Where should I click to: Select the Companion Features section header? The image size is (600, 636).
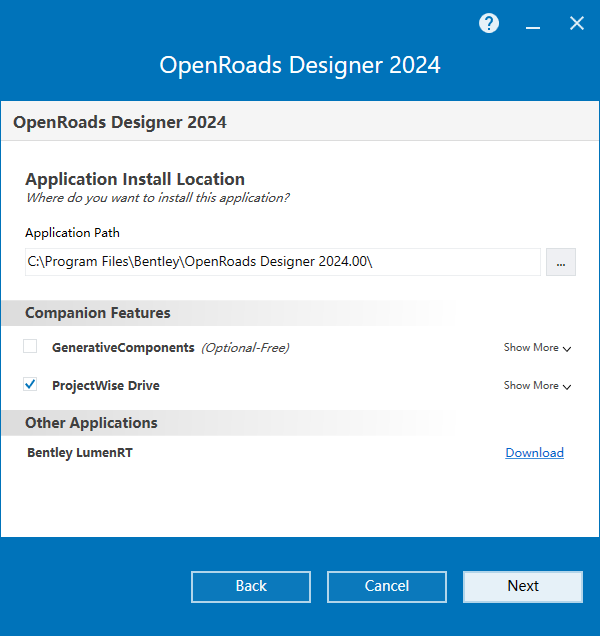coord(98,313)
